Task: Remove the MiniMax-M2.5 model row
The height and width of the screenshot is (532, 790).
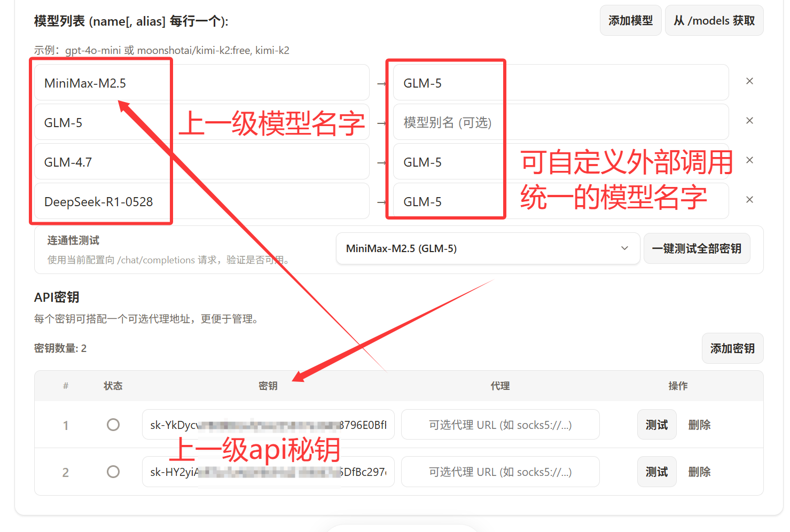Action: coord(749,81)
